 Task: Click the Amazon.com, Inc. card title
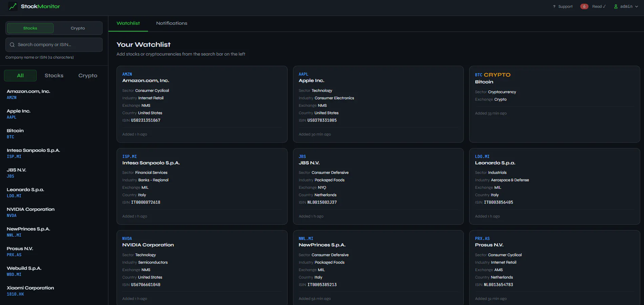pyautogui.click(x=146, y=81)
